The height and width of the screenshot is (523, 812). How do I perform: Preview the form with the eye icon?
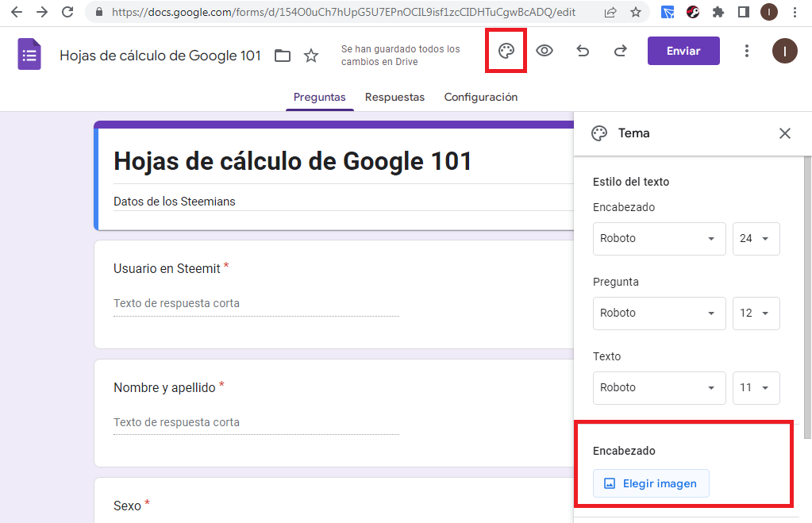point(545,51)
